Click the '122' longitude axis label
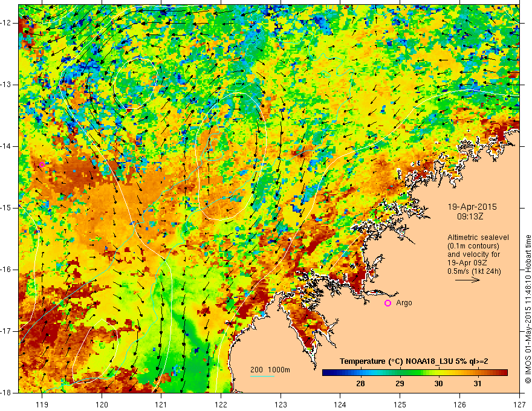This screenshot has height=411, width=532. [x=221, y=404]
